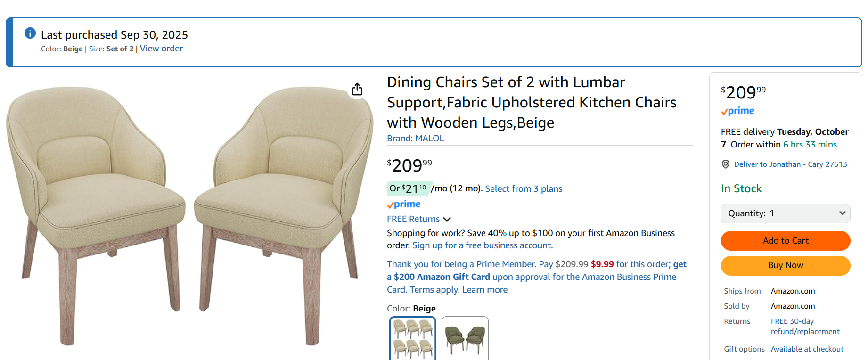Click the share icon above product image

tap(357, 89)
